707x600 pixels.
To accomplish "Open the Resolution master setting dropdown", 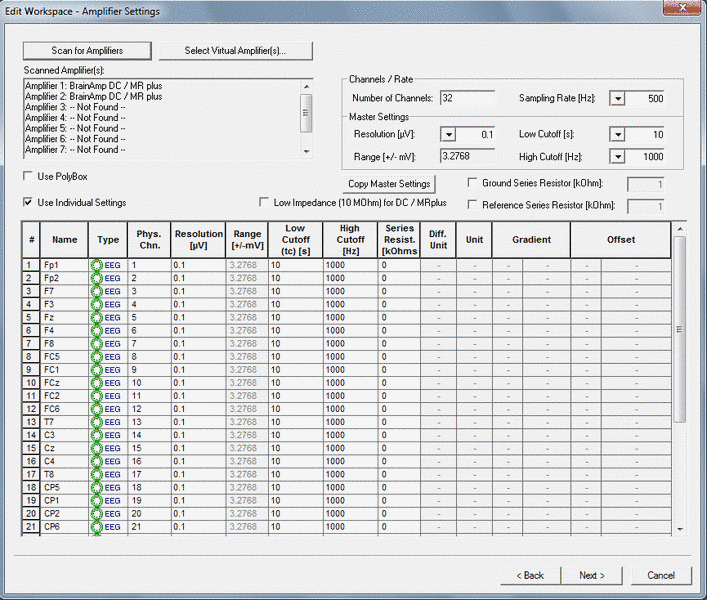I will pyautogui.click(x=448, y=134).
